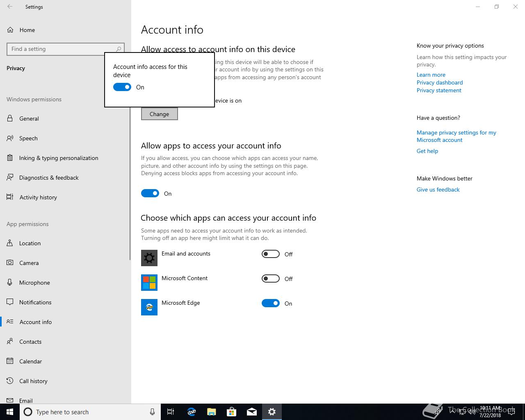The image size is (525, 420).
Task: Click the taskbar clock showing 7/22/2018
Action: pyautogui.click(x=490, y=412)
